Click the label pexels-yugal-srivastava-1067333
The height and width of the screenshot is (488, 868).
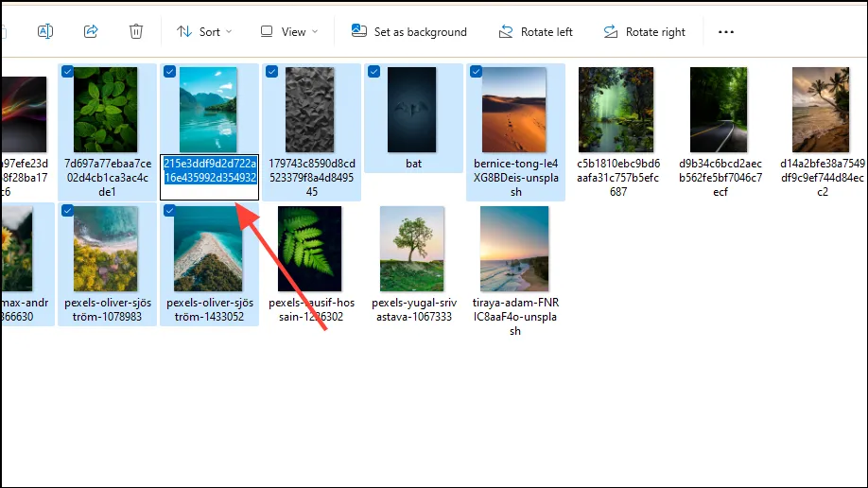[x=414, y=309]
